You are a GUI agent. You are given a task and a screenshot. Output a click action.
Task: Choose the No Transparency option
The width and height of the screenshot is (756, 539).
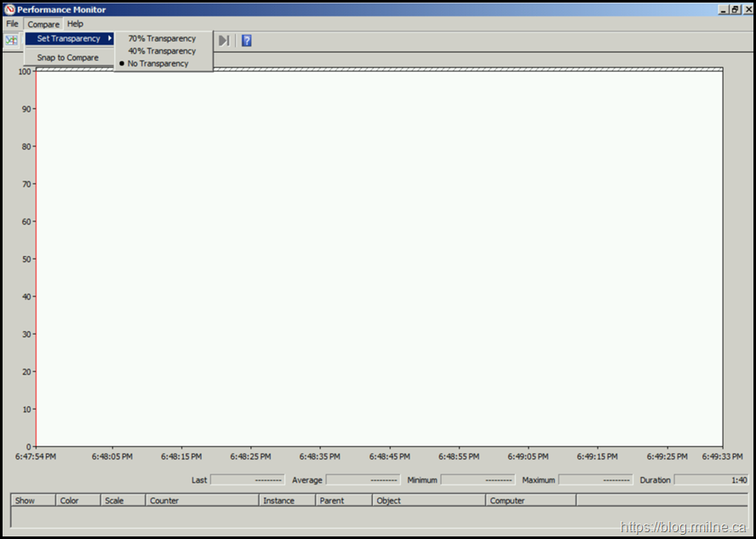[x=158, y=64]
